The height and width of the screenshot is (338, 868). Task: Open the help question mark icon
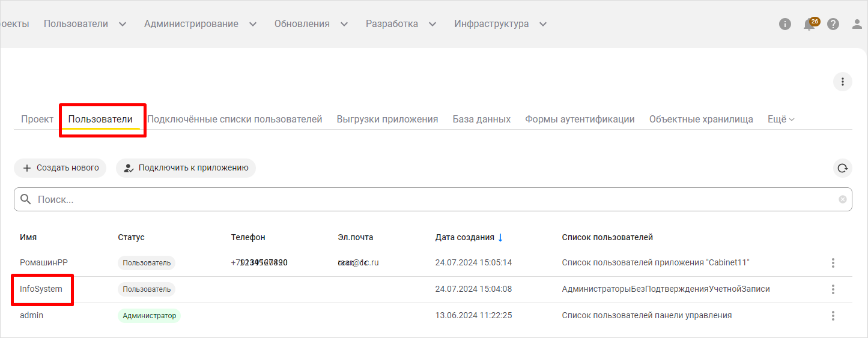833,25
